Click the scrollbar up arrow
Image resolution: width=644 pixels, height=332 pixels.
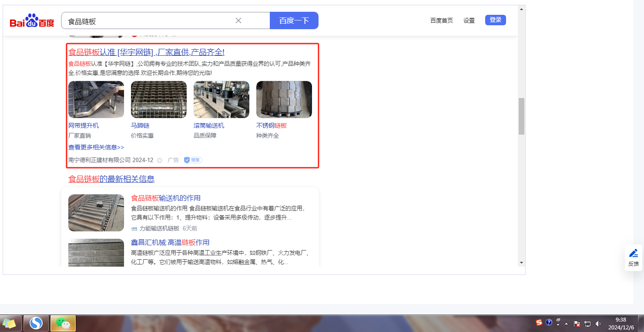pos(521,9)
